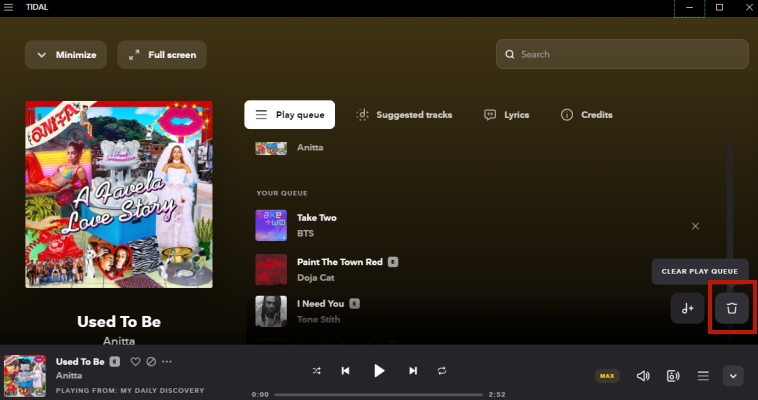The height and width of the screenshot is (400, 758).
Task: Open play queue icon in player bar
Action: click(x=703, y=376)
